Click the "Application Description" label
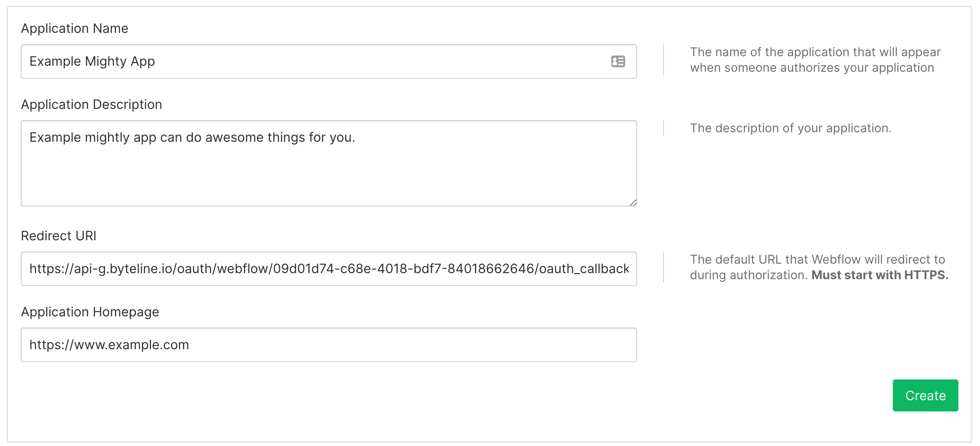980x446 pixels. [92, 105]
